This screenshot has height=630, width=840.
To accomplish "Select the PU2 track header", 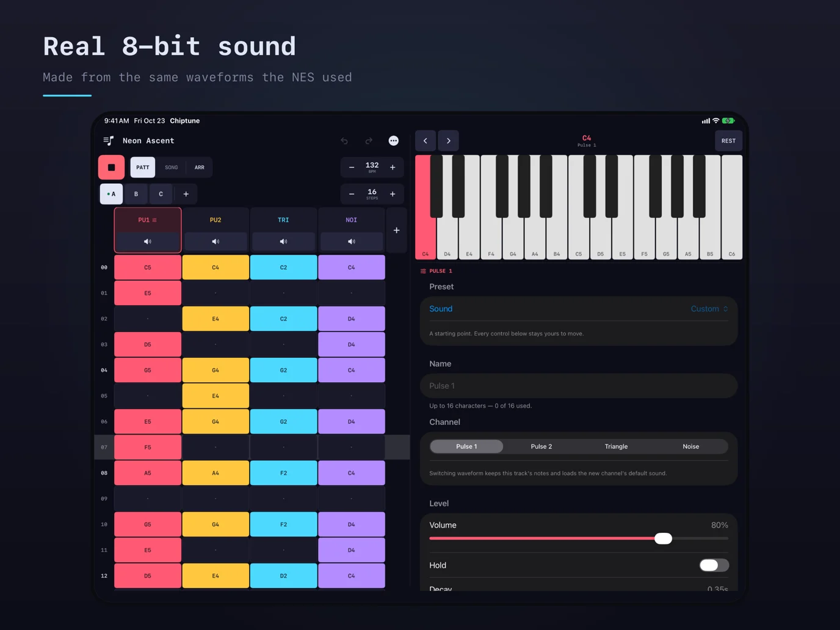I will (x=215, y=220).
